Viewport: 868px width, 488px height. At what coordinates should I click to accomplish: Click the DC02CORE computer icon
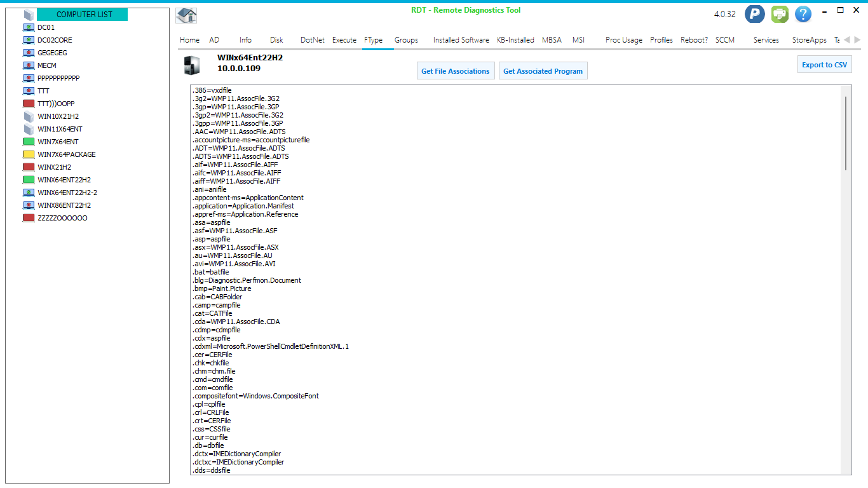pyautogui.click(x=29, y=40)
